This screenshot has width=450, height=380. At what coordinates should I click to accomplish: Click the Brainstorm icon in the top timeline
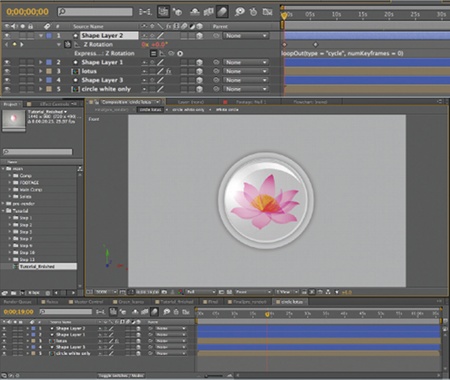tap(239, 12)
